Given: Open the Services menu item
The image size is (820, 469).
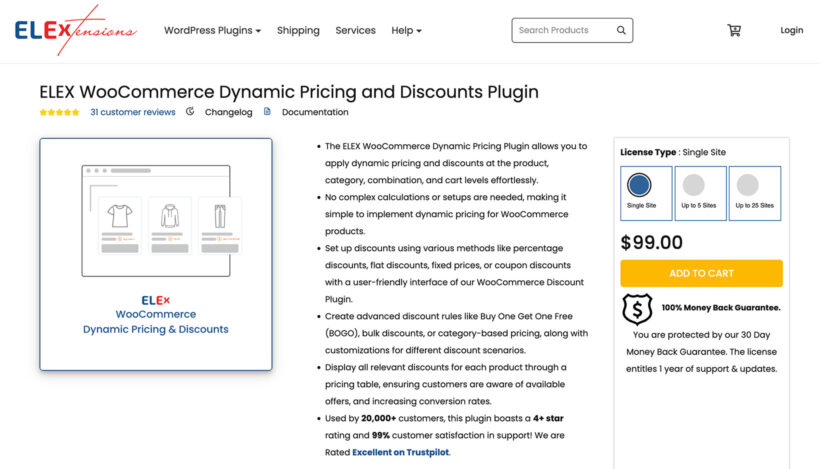Looking at the screenshot, I should (355, 30).
